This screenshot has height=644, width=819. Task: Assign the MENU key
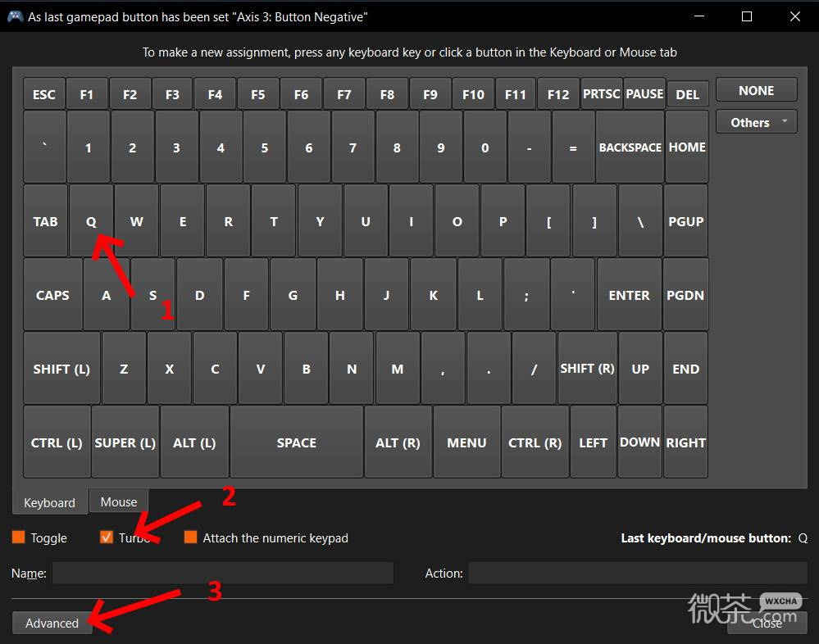click(467, 442)
